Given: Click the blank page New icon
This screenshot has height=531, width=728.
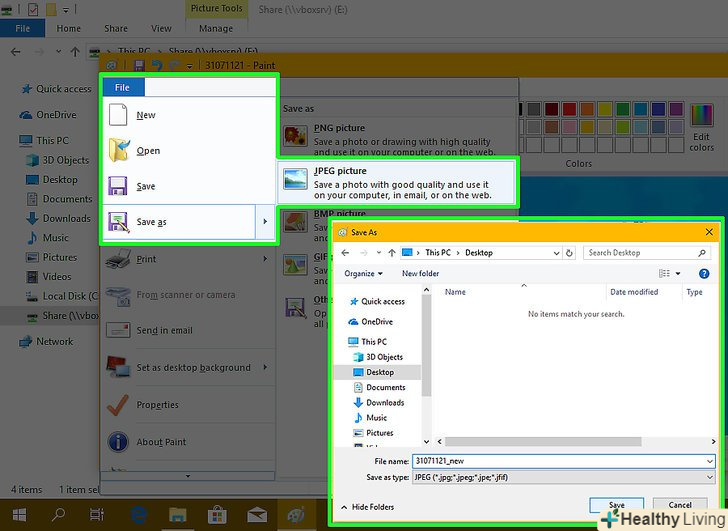Looking at the screenshot, I should (x=118, y=115).
